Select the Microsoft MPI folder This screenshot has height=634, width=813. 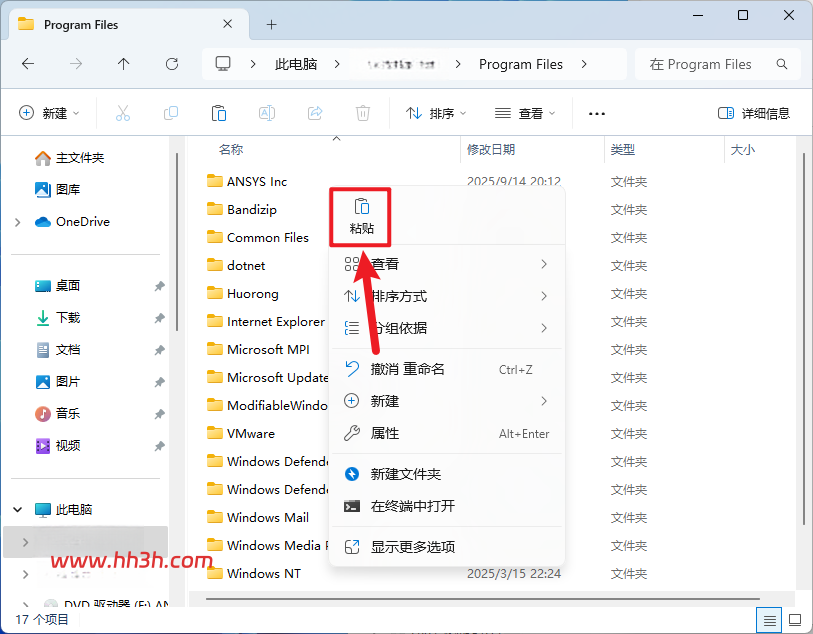[258, 349]
